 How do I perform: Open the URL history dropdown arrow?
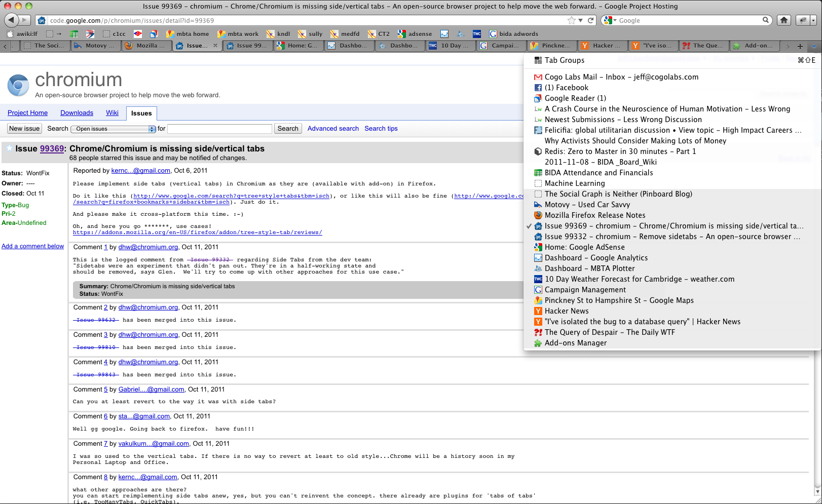click(581, 20)
